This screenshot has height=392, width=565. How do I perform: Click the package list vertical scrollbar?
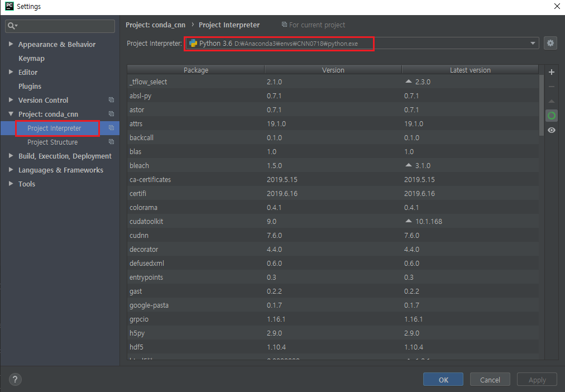click(x=541, y=105)
